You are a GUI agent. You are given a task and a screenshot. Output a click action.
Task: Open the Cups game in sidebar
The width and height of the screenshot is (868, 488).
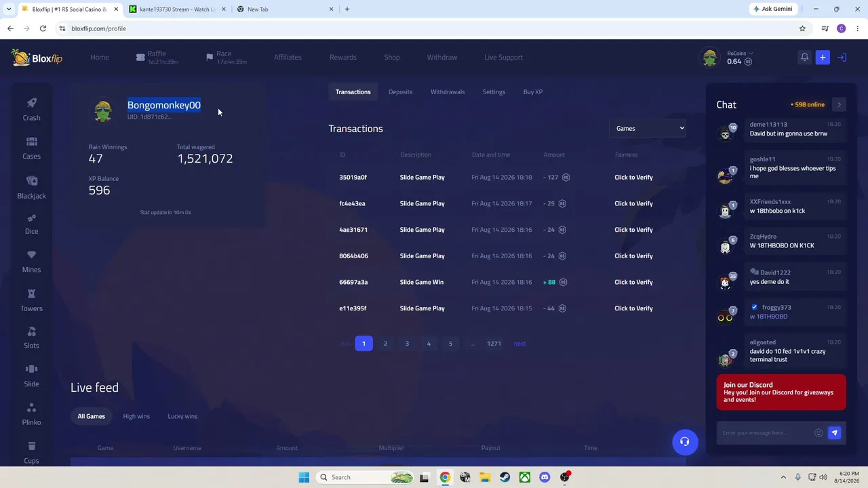(x=31, y=453)
